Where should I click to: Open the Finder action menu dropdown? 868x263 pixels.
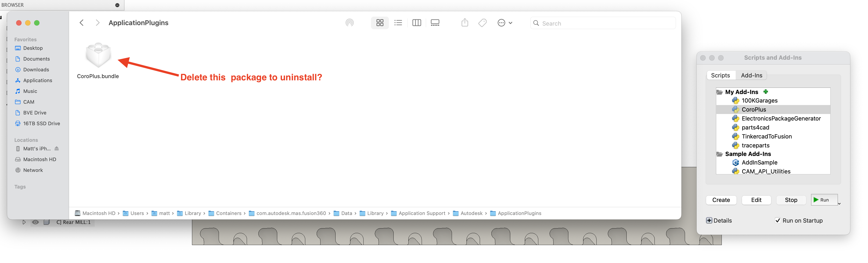click(x=505, y=23)
